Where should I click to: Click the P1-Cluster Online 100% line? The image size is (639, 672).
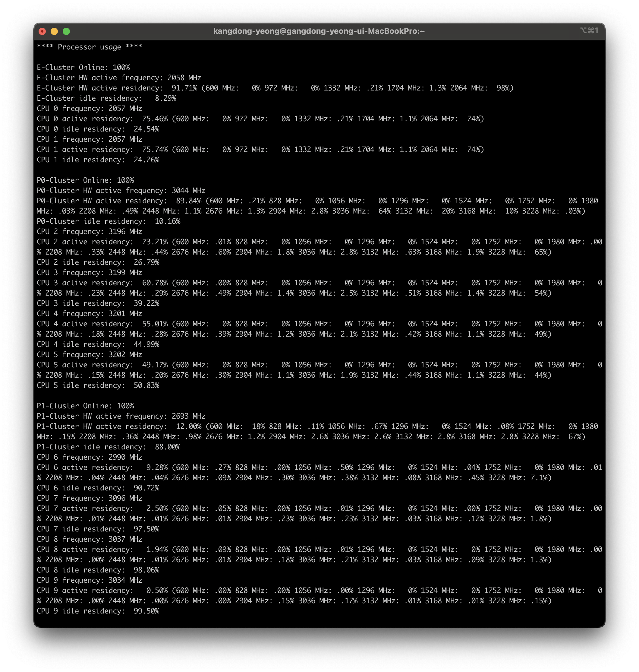(x=85, y=406)
